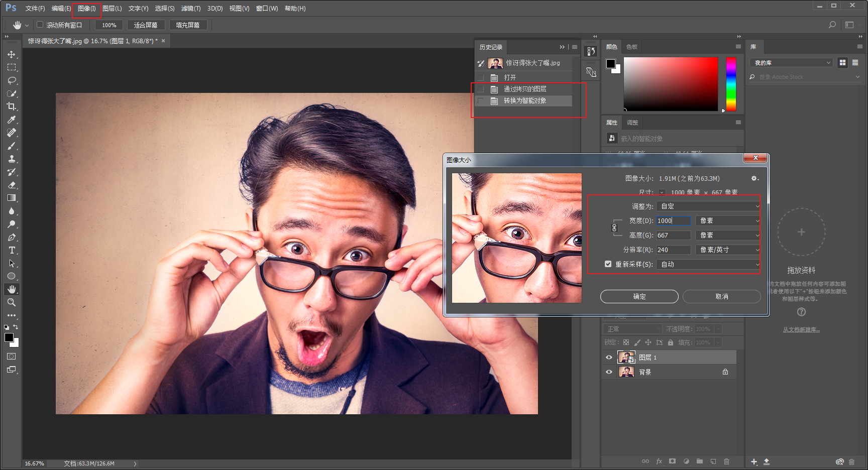Click the 适合屏幕 button
This screenshot has width=868, height=470.
pos(146,25)
